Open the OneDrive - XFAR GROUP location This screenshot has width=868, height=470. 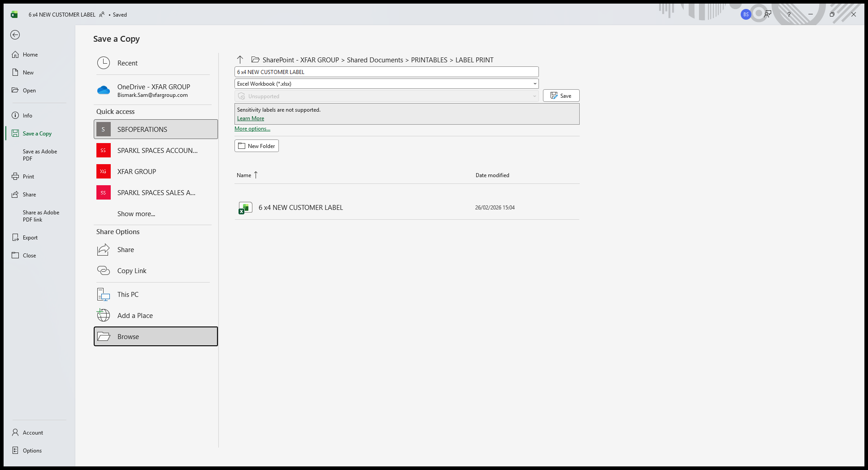pos(153,90)
